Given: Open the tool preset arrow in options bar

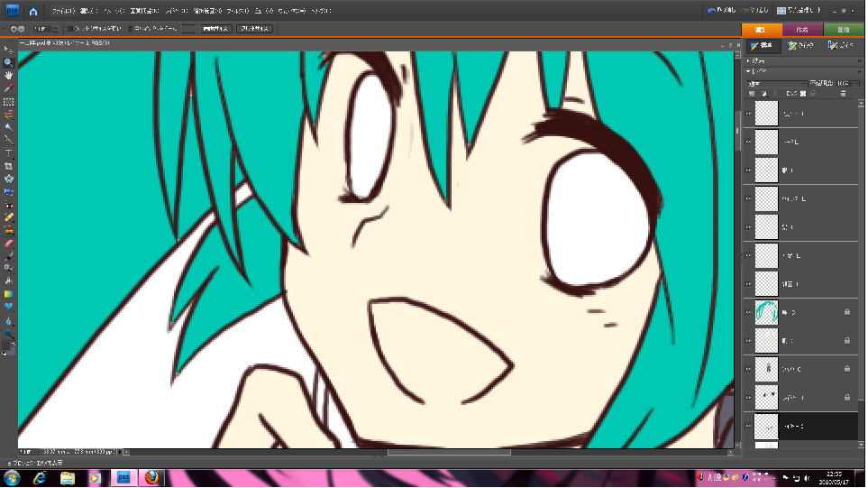Looking at the screenshot, I should 4,29.
